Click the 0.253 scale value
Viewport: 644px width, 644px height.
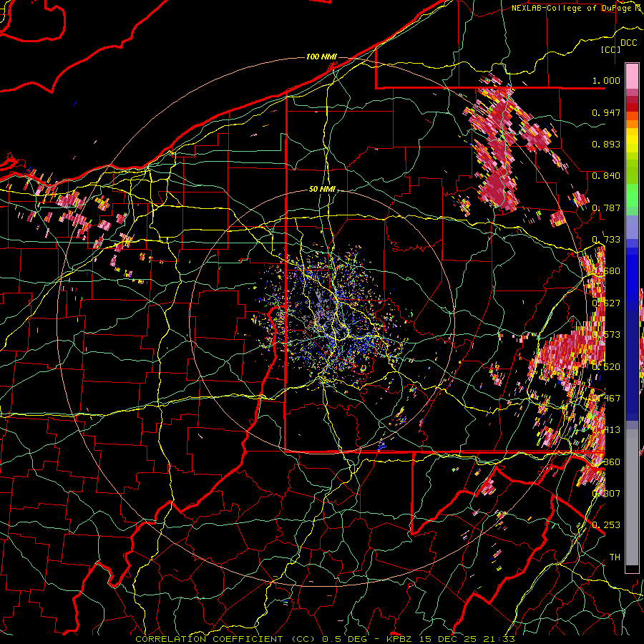tap(606, 525)
